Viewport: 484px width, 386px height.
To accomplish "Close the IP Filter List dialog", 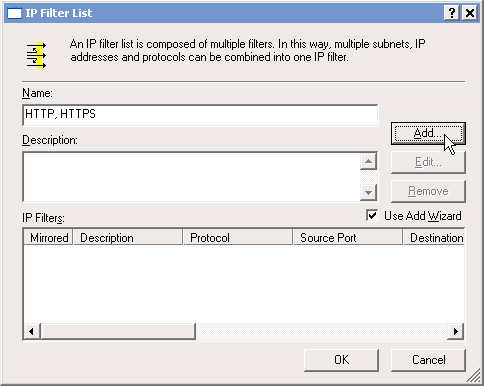I will [470, 13].
